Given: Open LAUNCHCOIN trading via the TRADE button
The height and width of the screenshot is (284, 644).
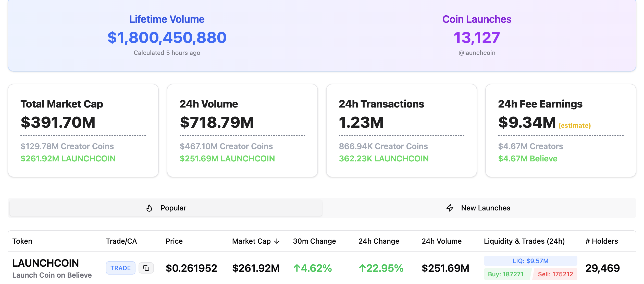Looking at the screenshot, I should tap(120, 268).
